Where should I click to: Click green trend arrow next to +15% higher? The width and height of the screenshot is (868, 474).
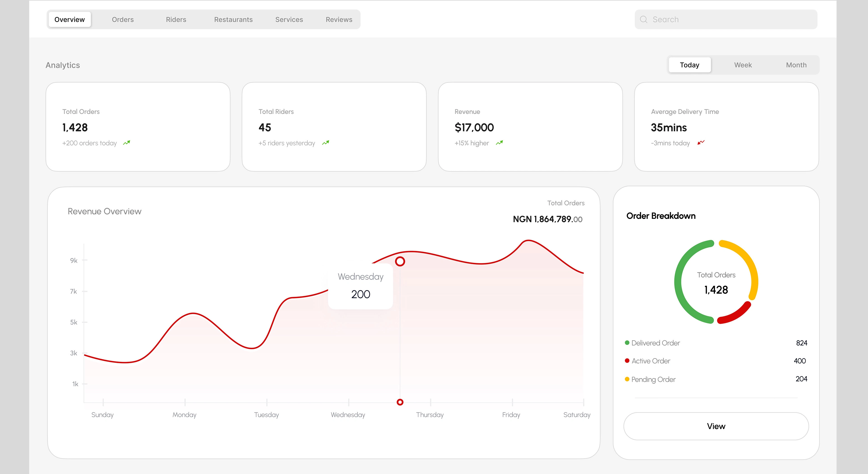coord(499,143)
